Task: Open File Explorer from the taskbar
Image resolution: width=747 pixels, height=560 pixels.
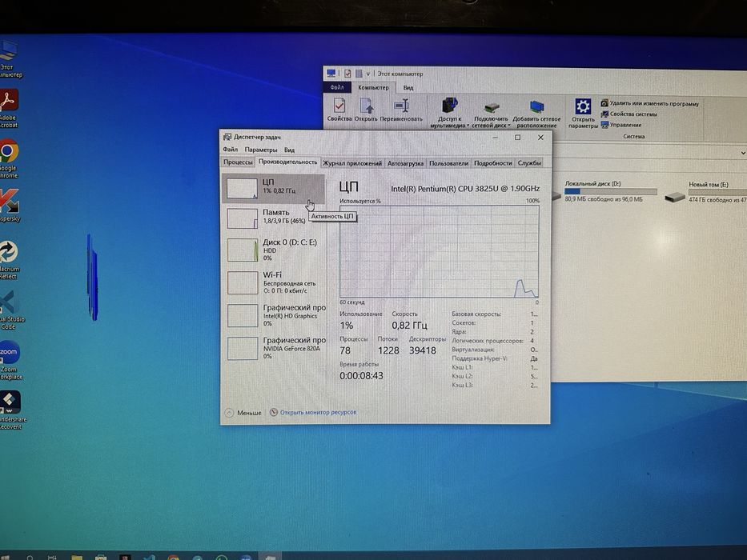Action: tap(76, 557)
